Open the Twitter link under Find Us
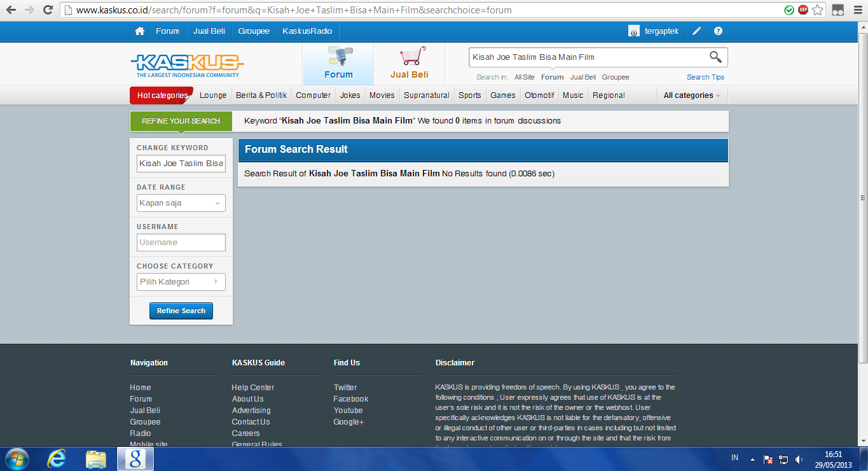868x471 pixels. (x=345, y=388)
